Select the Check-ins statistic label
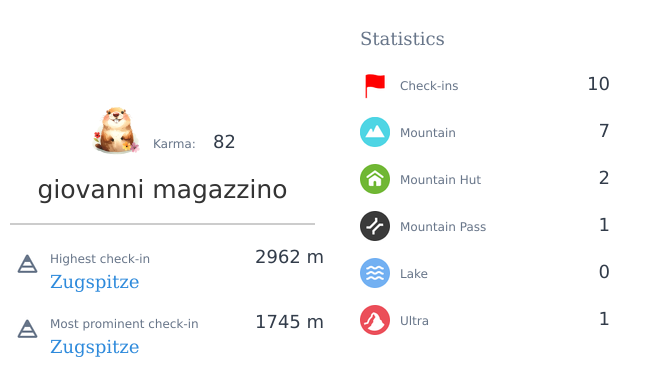This screenshot has height=385, width=650. tap(429, 86)
